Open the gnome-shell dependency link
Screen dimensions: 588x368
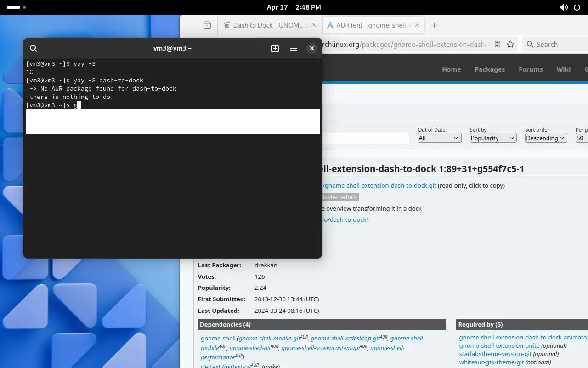pos(218,338)
